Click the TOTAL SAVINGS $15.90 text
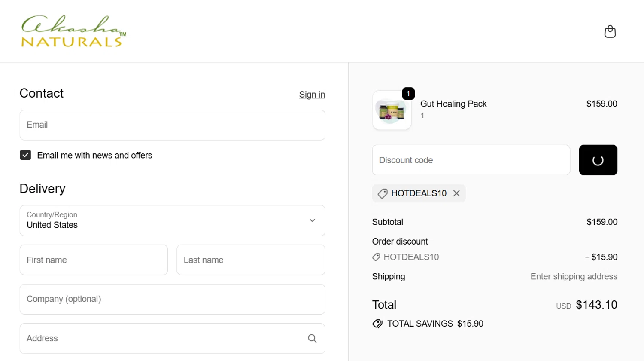The height and width of the screenshot is (361, 644). pyautogui.click(x=435, y=324)
